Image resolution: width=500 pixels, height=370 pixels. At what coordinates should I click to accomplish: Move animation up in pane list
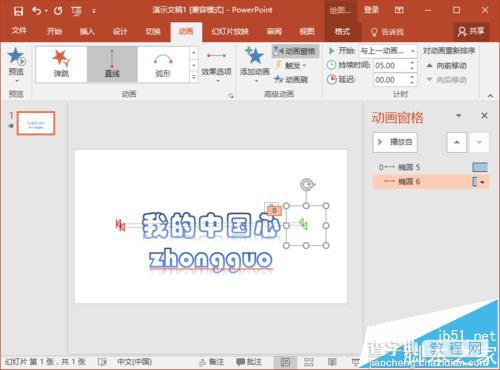[457, 142]
